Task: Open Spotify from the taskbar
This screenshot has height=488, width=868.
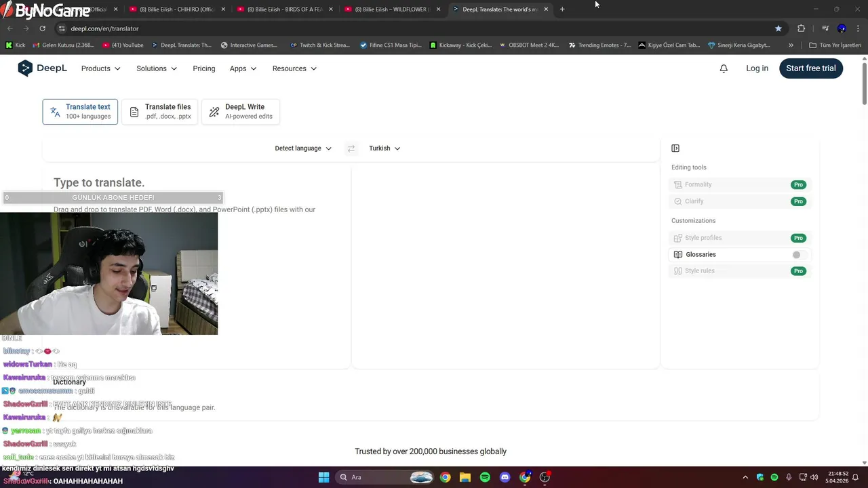Action: tap(485, 477)
